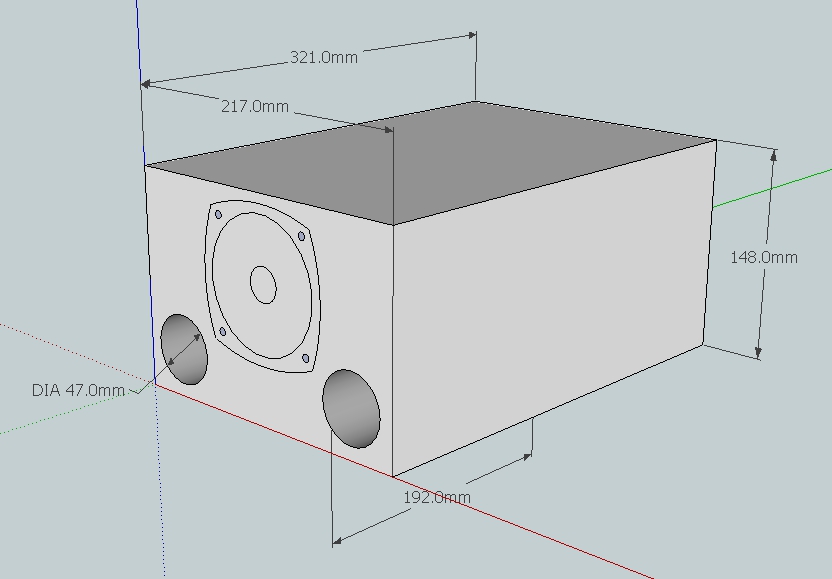Image resolution: width=832 pixels, height=579 pixels.
Task: Click the left port hole on front face
Action: click(x=184, y=349)
